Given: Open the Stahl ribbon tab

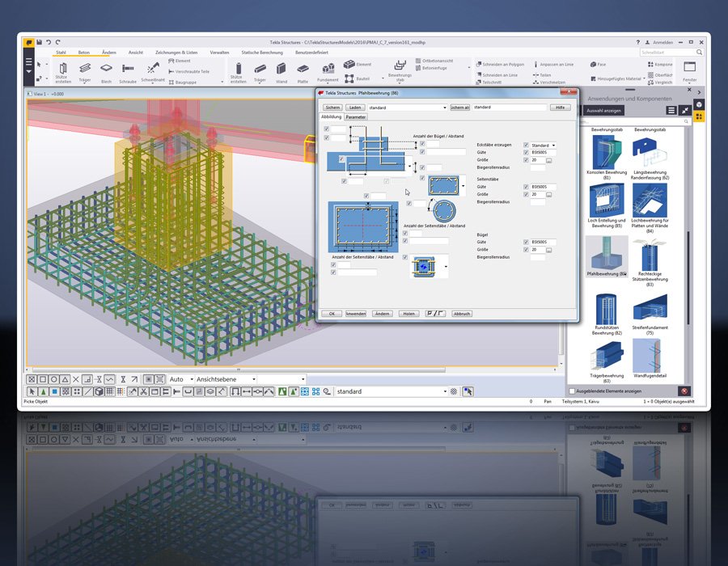Looking at the screenshot, I should point(61,53).
